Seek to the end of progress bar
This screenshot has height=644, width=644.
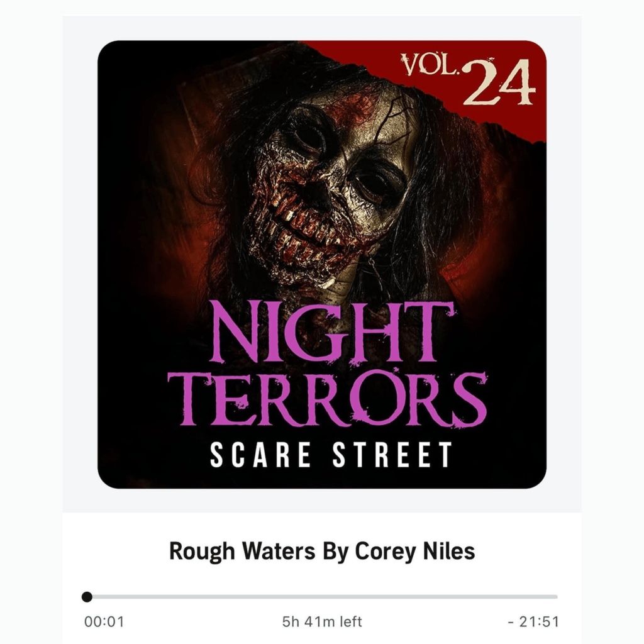[x=556, y=597]
